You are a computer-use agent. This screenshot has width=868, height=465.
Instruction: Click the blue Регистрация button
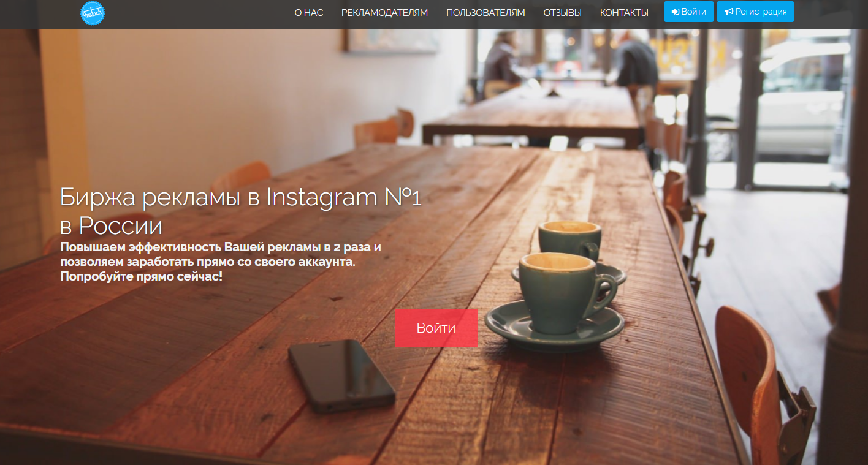point(755,12)
